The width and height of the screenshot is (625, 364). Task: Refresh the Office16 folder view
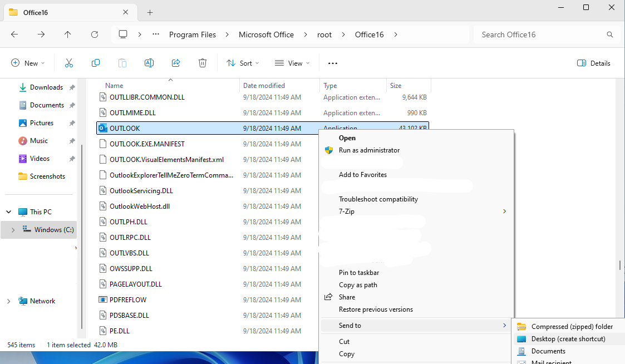point(95,35)
